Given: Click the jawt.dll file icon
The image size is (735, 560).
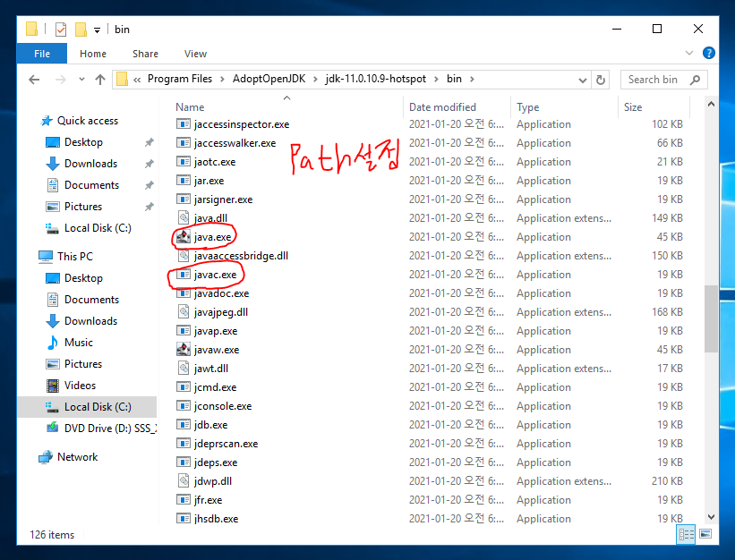Looking at the screenshot, I should coord(184,368).
